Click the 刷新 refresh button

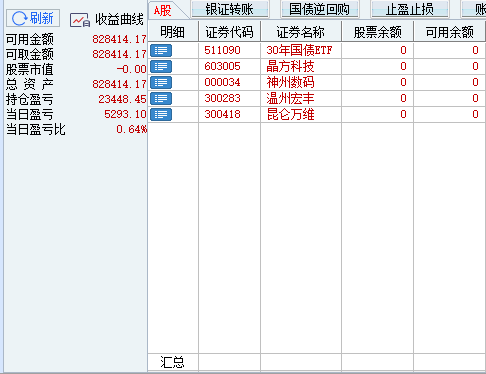33,18
